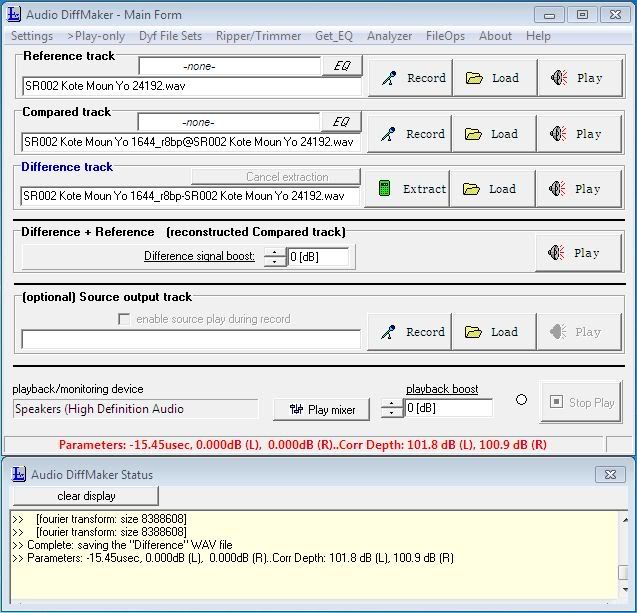Click the Status log scrollbar up arrow

coord(625,520)
